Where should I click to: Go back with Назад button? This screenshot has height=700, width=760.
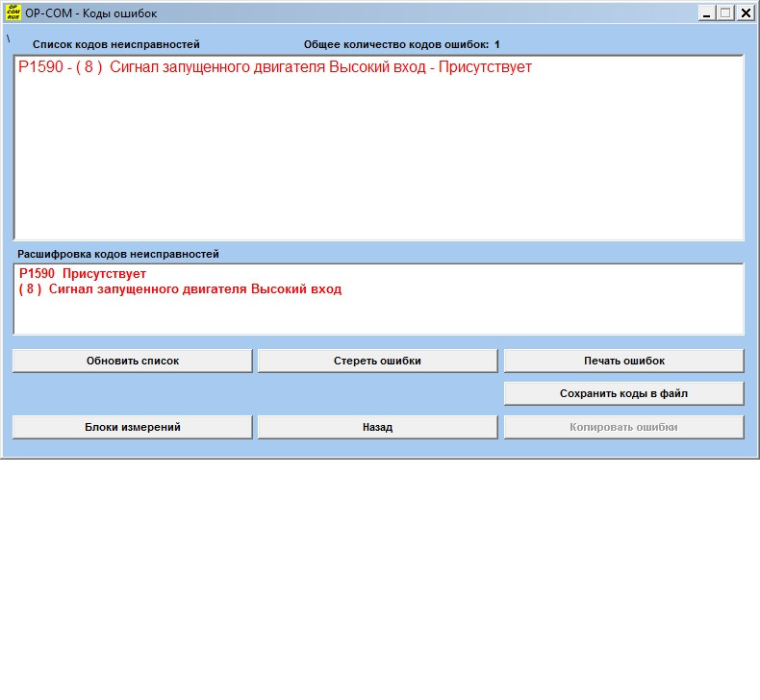pyautogui.click(x=377, y=427)
